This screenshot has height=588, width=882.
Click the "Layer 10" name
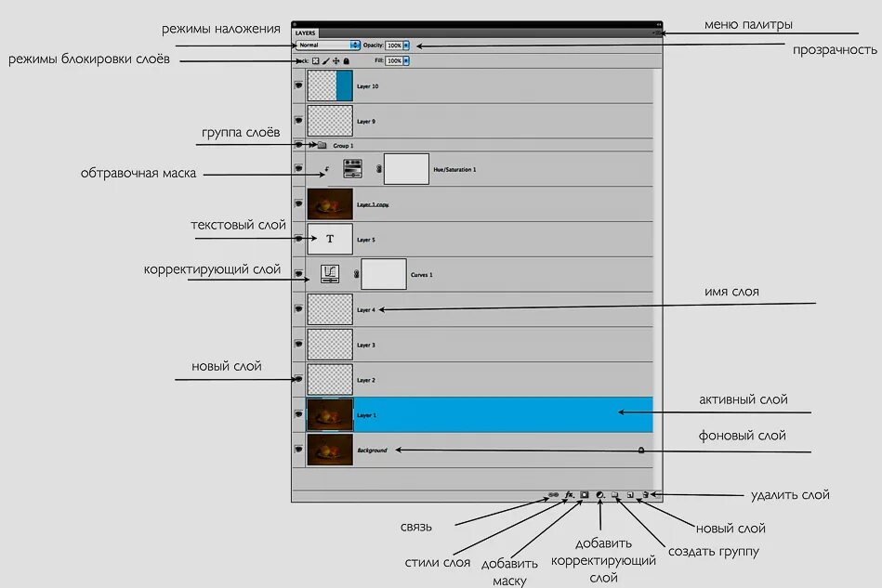[x=367, y=86]
